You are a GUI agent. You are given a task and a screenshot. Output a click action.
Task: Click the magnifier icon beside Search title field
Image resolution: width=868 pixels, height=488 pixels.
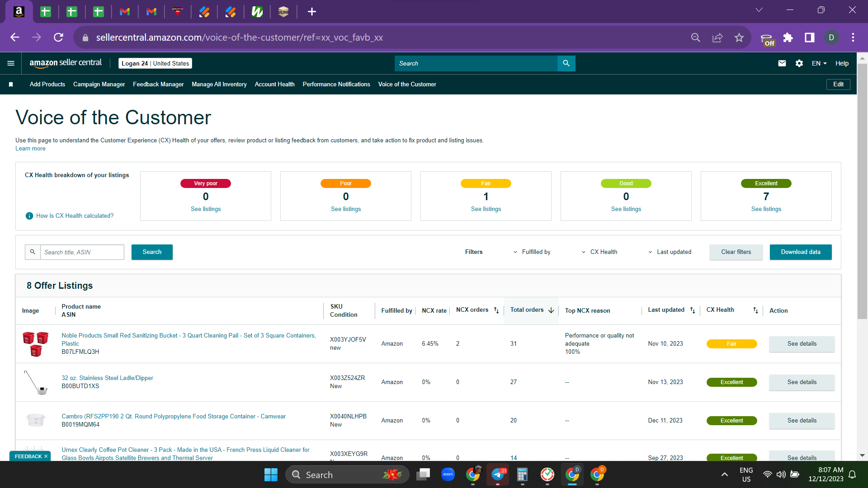click(33, 252)
